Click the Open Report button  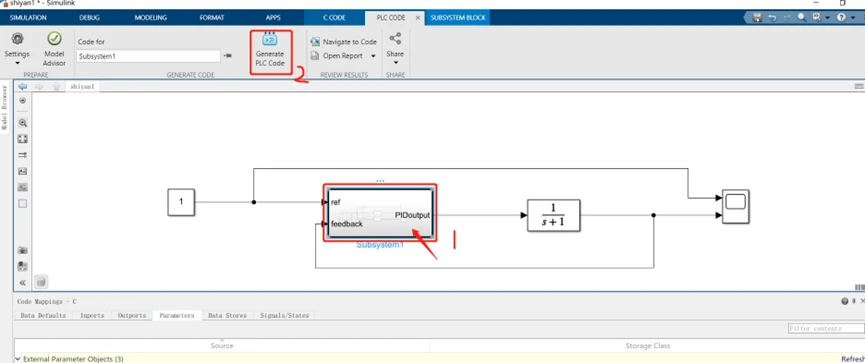(x=337, y=56)
